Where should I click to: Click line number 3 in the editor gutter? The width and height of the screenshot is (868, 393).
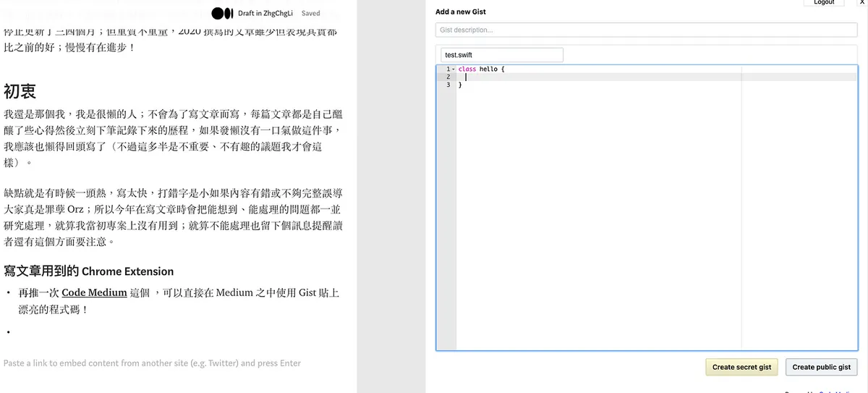point(448,85)
